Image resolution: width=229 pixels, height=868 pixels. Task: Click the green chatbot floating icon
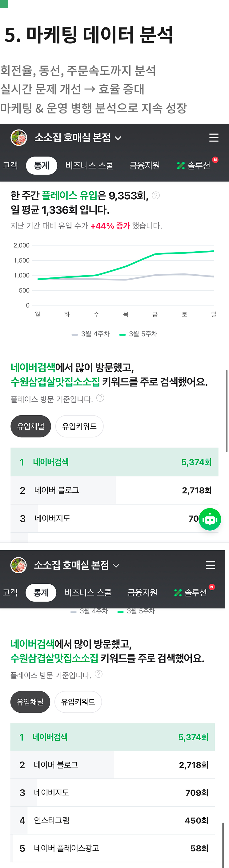(210, 519)
